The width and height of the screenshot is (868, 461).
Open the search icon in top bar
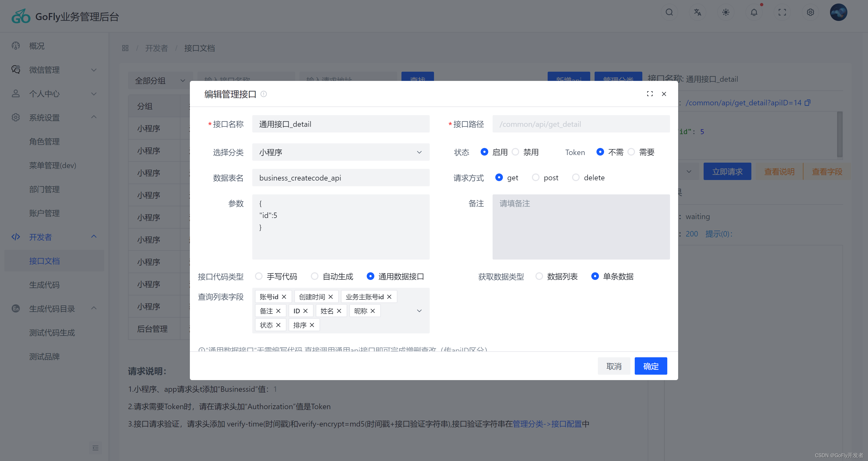tap(669, 12)
